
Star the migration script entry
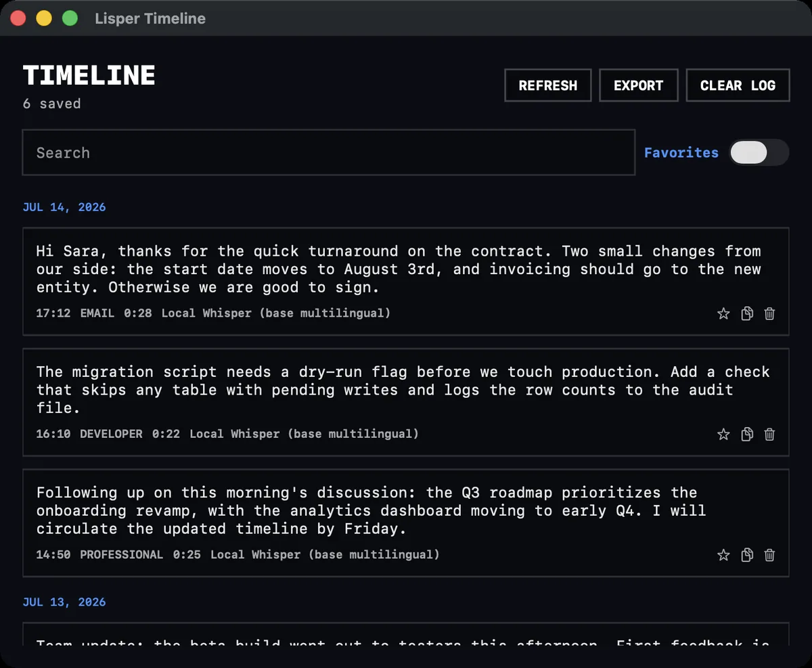point(723,434)
